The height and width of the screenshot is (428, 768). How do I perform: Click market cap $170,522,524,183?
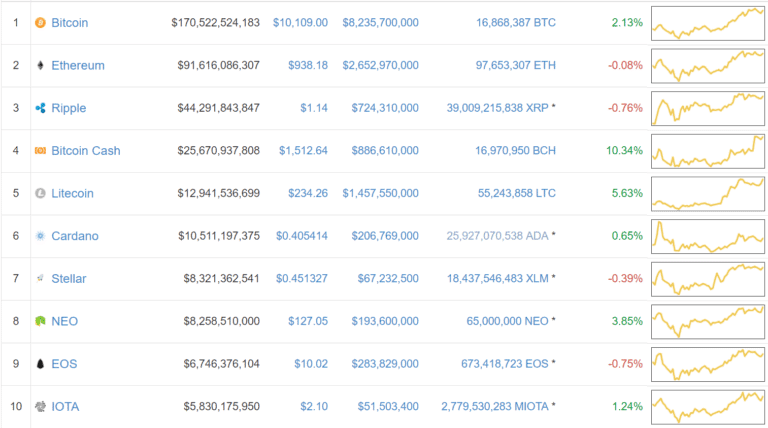point(216,23)
